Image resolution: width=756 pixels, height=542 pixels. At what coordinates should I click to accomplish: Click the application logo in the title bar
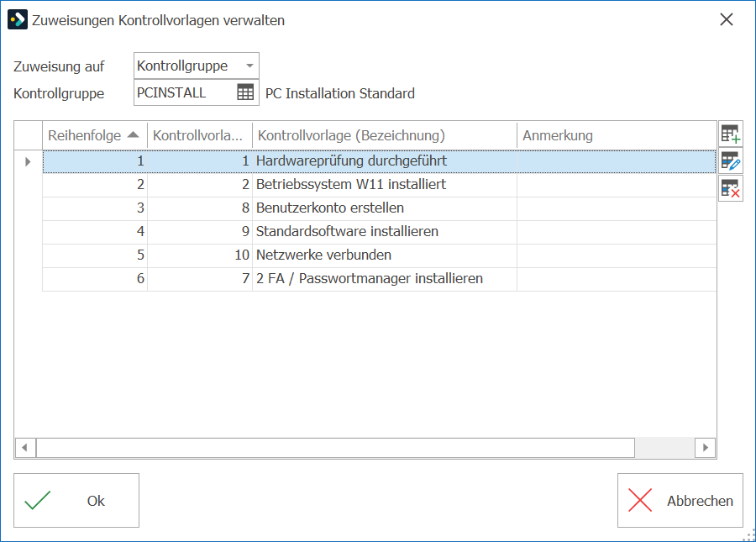18,20
